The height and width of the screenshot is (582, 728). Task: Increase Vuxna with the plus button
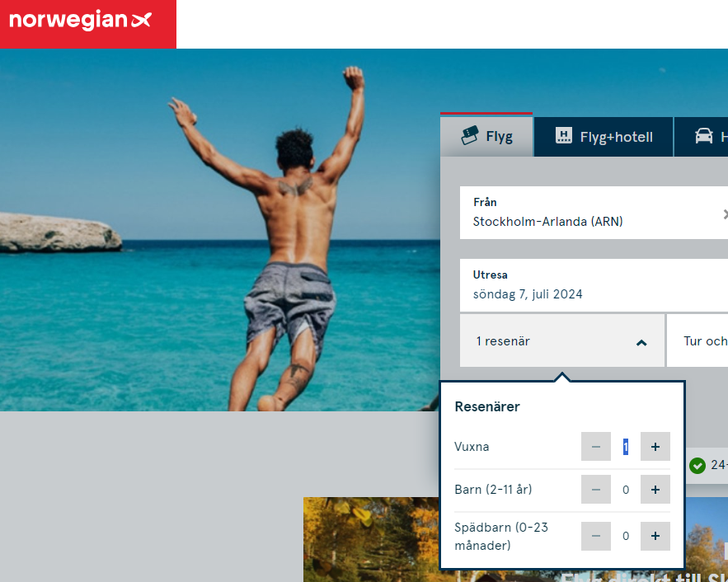click(x=655, y=447)
